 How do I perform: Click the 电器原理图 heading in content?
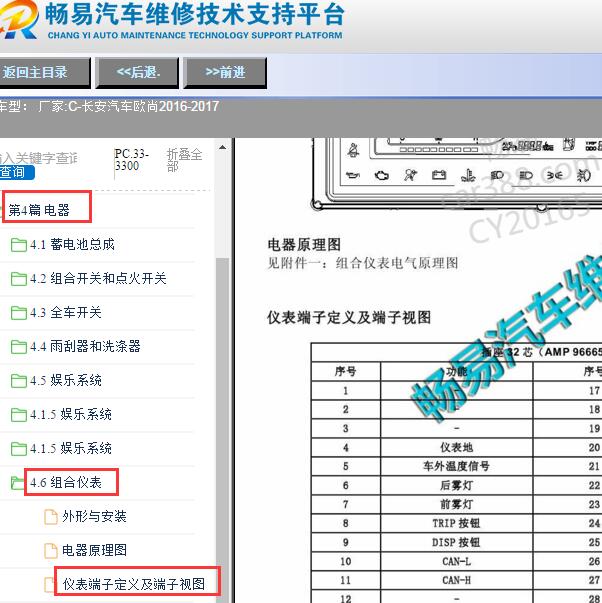click(x=304, y=245)
